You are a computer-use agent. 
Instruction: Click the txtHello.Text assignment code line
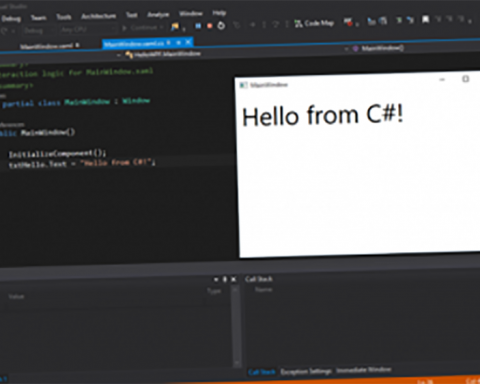[x=82, y=163]
